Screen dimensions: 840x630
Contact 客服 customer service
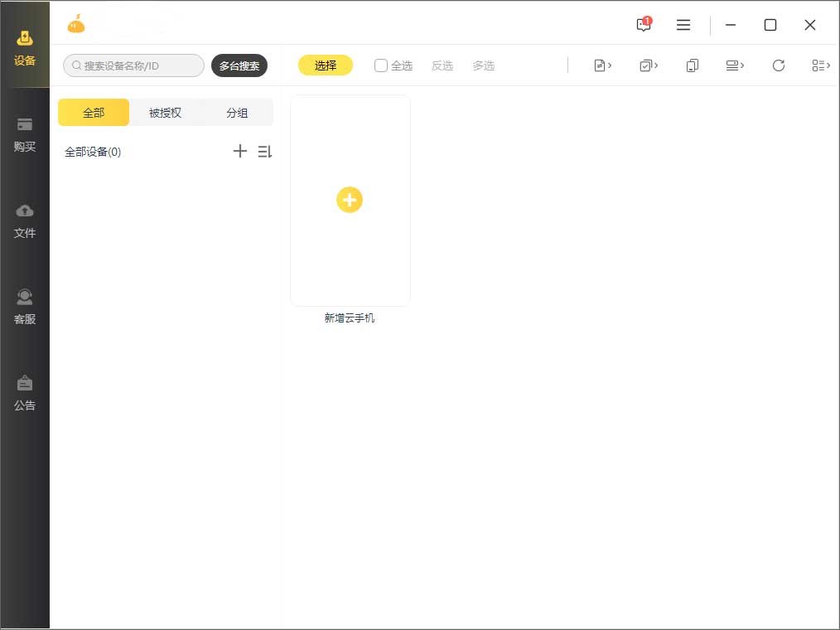[x=25, y=308]
